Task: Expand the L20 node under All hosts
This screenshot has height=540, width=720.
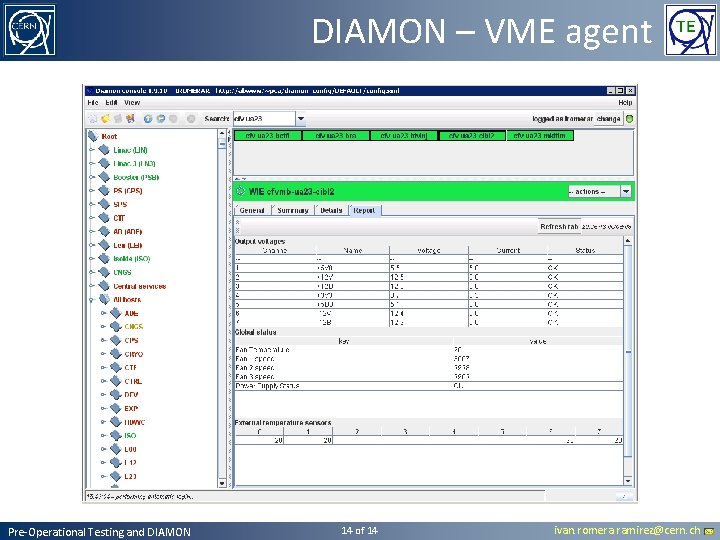Action: [x=103, y=476]
